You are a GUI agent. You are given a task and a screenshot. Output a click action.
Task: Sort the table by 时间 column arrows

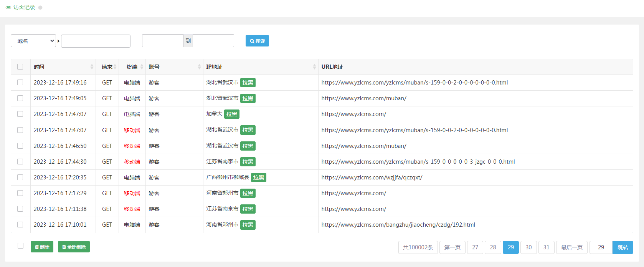[92, 67]
